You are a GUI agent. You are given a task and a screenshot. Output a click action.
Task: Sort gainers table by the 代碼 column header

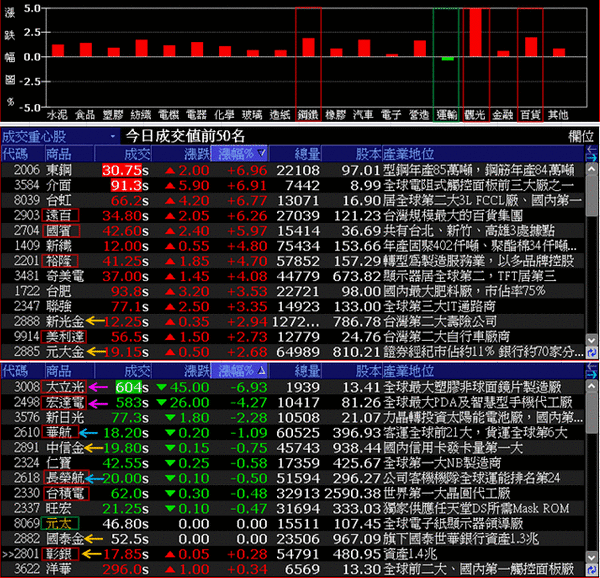pos(15,154)
